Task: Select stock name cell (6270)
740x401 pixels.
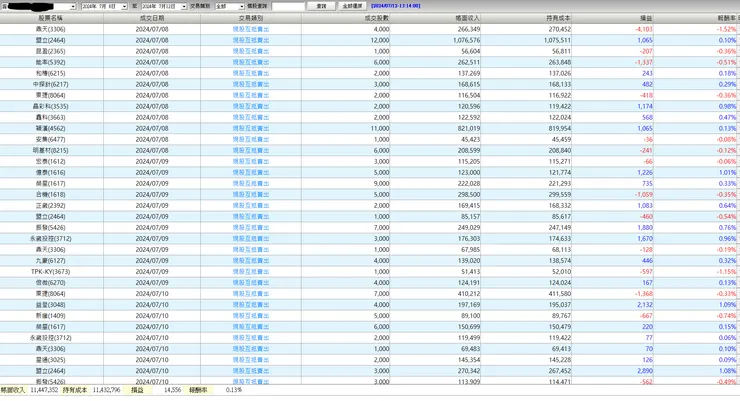Action: tap(50, 283)
